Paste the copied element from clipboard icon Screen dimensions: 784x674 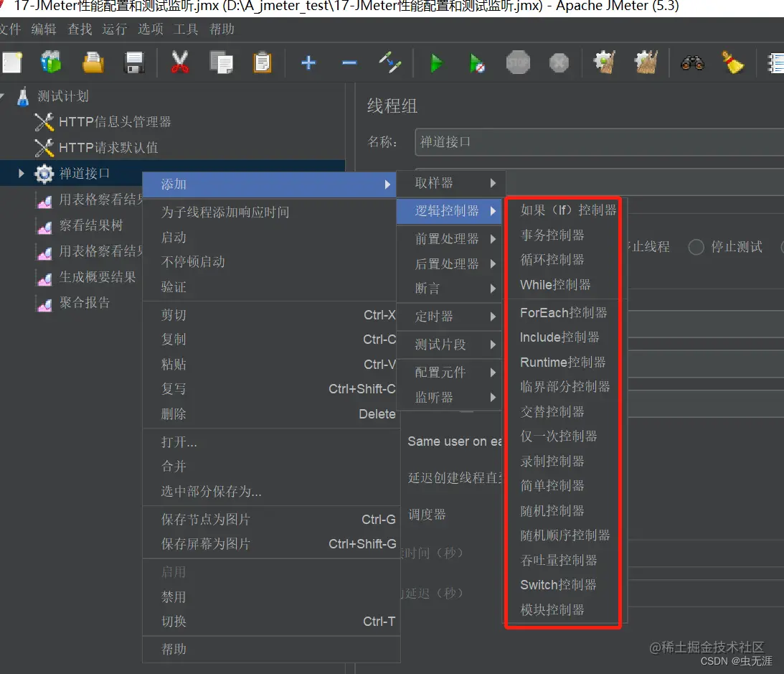pos(262,63)
